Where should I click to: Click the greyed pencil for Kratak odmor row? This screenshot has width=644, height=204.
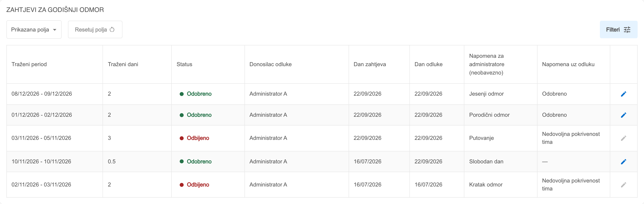click(624, 185)
